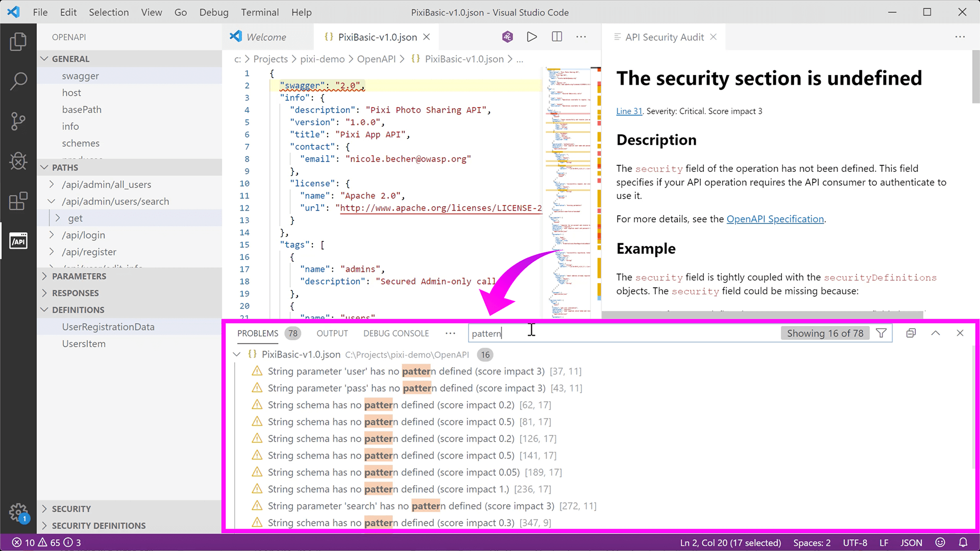Expand the get operation node
The height and width of the screenshot is (551, 980).
[57, 218]
